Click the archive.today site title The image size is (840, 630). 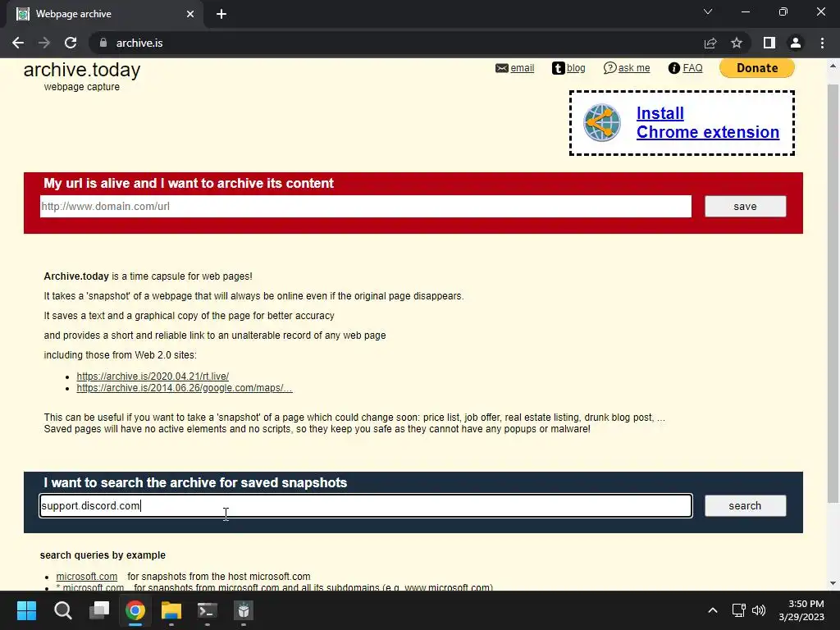(x=82, y=70)
